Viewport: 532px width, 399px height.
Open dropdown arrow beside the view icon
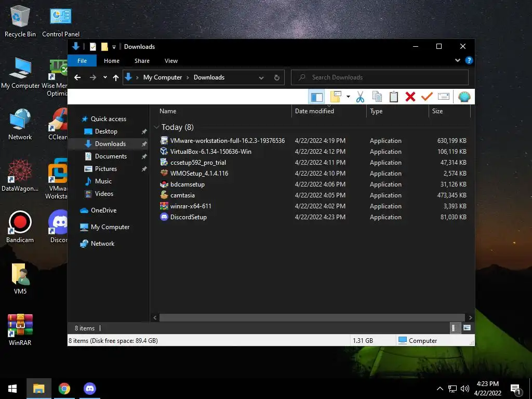pos(348,97)
